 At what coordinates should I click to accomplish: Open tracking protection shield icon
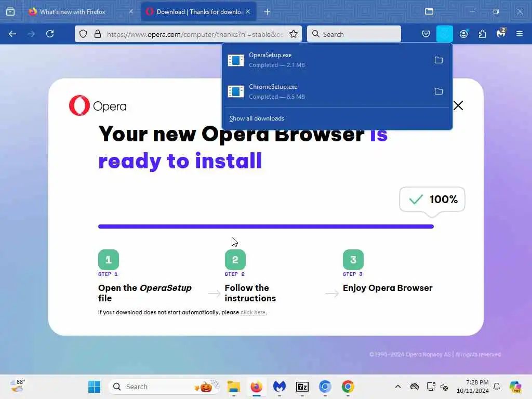83,34
